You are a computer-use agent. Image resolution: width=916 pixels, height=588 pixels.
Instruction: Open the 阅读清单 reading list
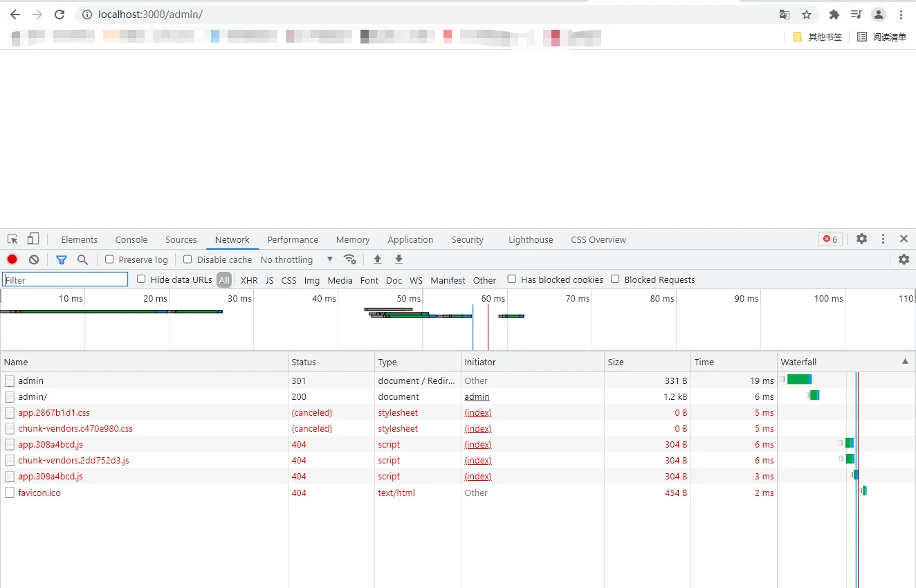click(x=882, y=37)
